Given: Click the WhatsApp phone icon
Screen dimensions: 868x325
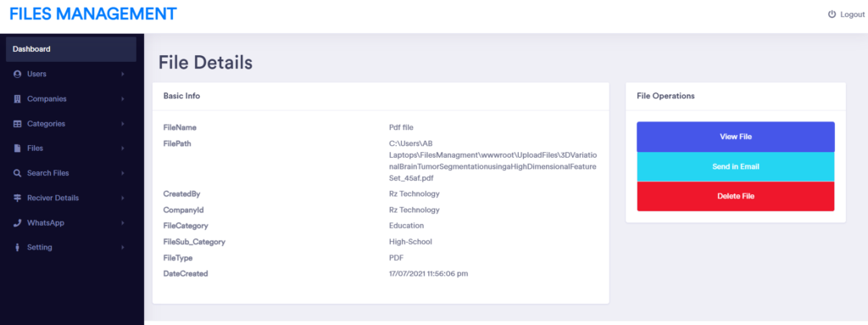Looking at the screenshot, I should (17, 223).
